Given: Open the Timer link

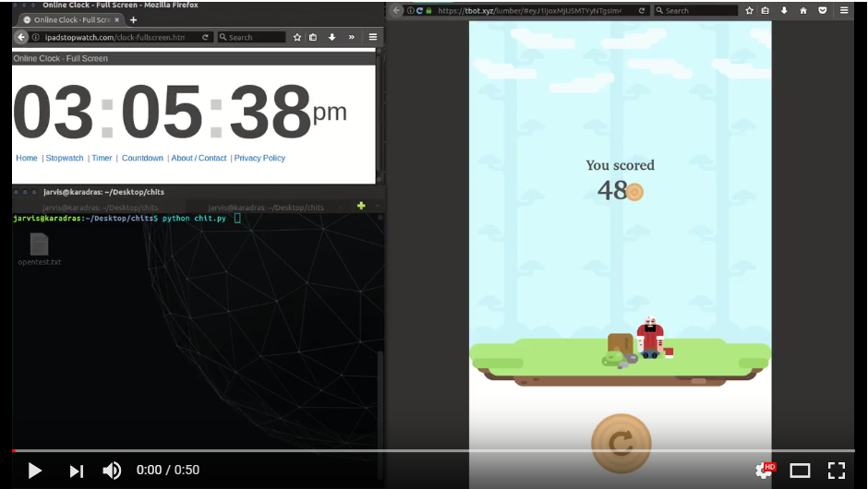Looking at the screenshot, I should [102, 158].
